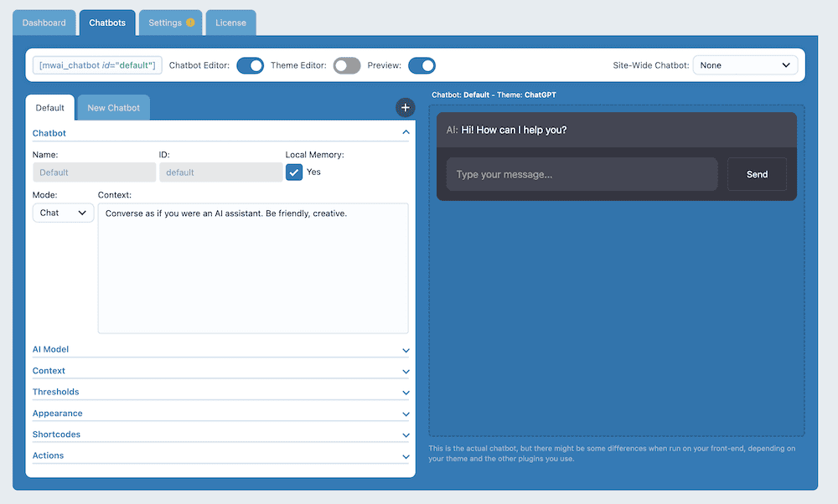Turn off the Preview toggle

coord(422,64)
